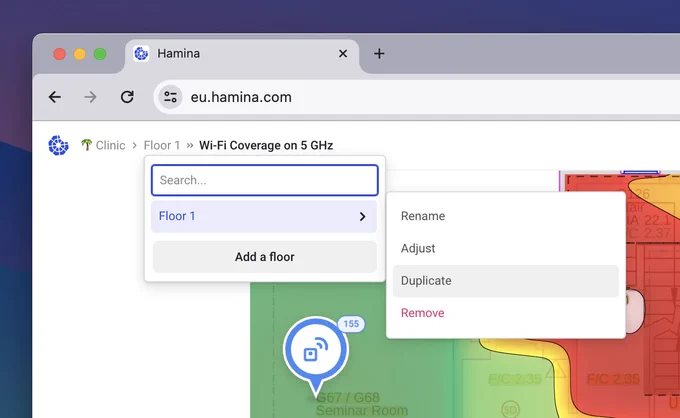Expand the Floor 1 submenu chevron
Screen dimensions: 680x418
[363, 216]
